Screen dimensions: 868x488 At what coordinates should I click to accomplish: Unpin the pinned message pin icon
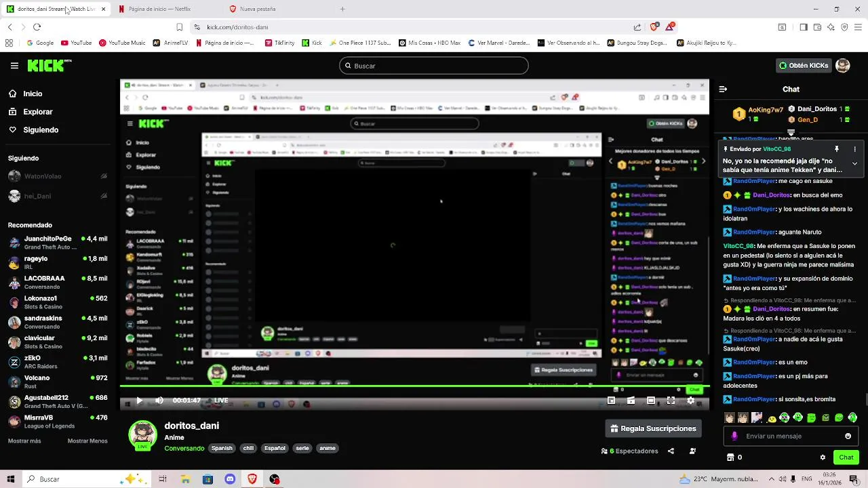(837, 149)
